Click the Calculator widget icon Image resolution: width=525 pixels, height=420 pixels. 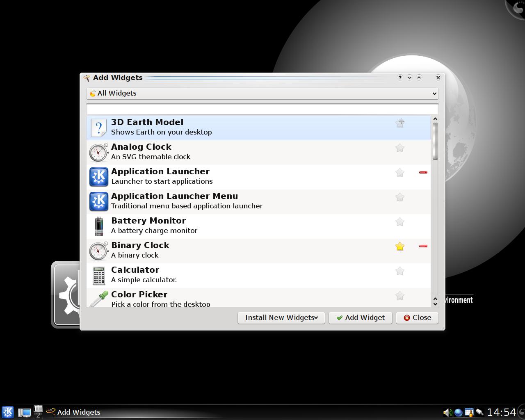tap(99, 275)
